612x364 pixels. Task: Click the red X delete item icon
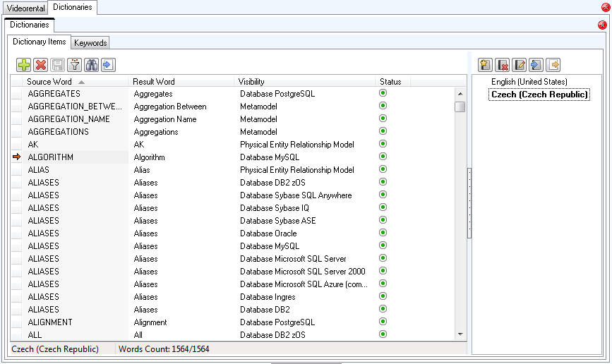pos(41,65)
